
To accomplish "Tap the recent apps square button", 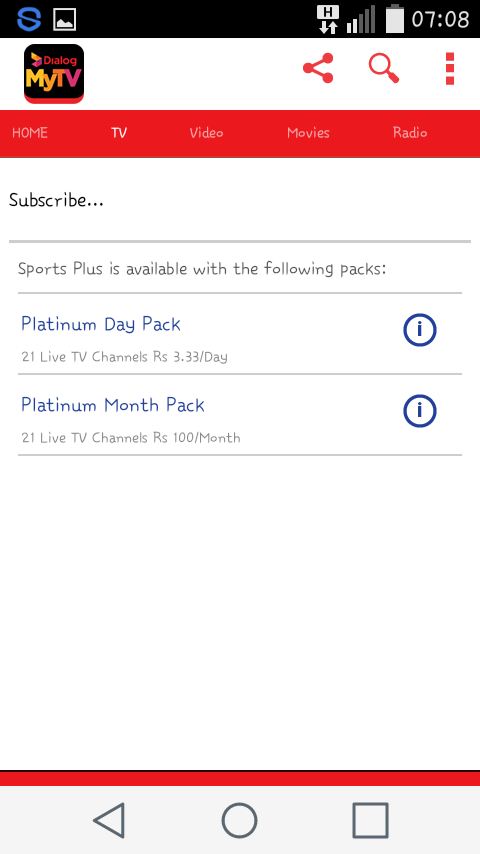I will (370, 820).
